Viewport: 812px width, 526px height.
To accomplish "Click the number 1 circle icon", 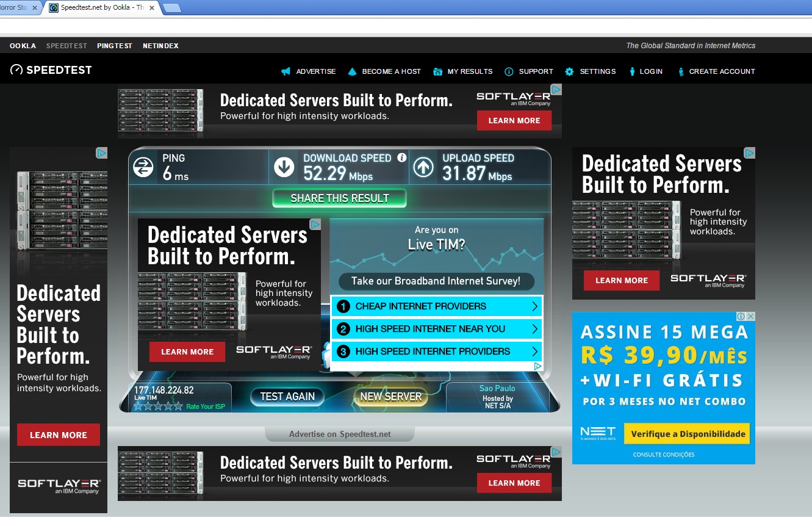I will (343, 306).
